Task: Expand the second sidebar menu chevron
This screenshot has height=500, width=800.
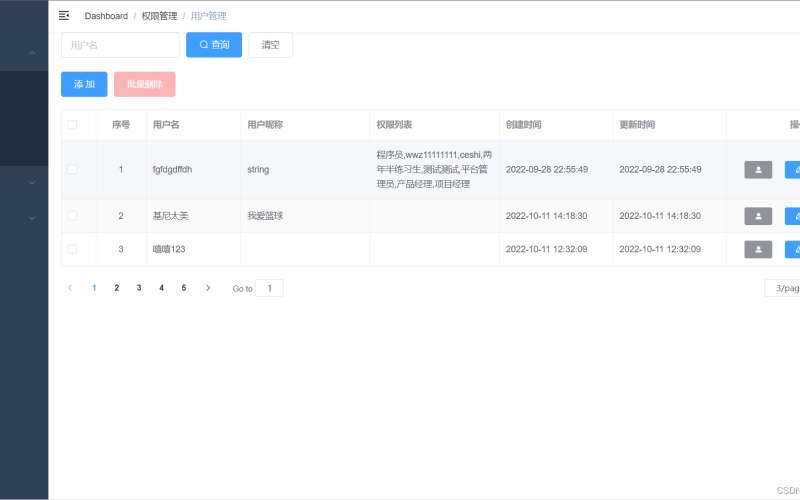Action: 32,182
